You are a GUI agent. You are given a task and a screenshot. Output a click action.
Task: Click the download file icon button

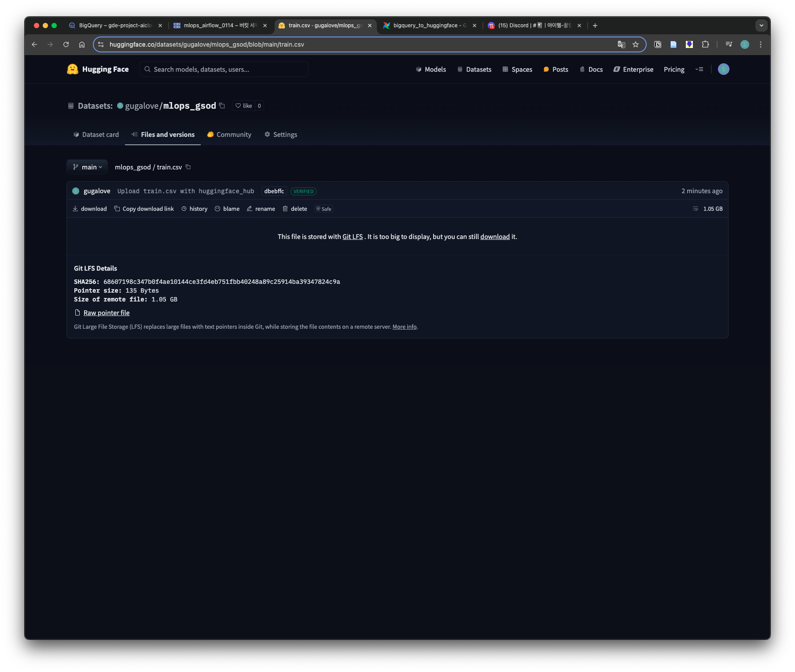click(x=90, y=209)
